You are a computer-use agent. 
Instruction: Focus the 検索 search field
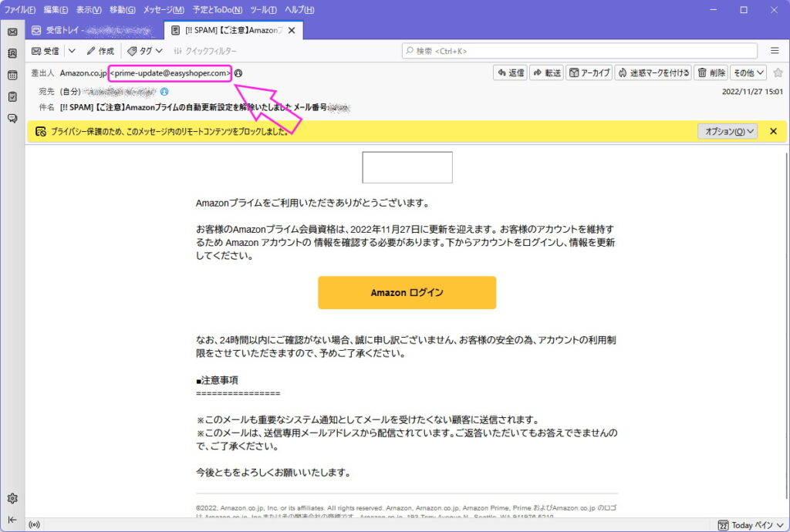(x=579, y=51)
